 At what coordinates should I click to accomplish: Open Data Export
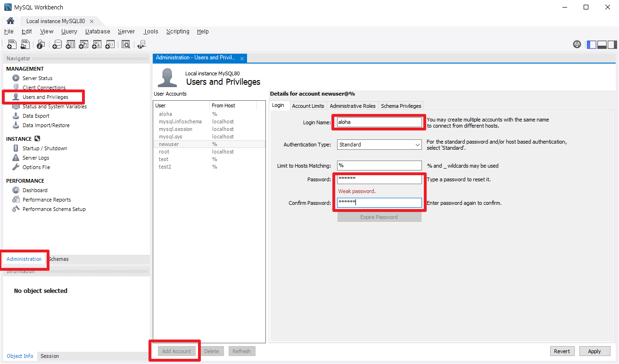click(36, 116)
